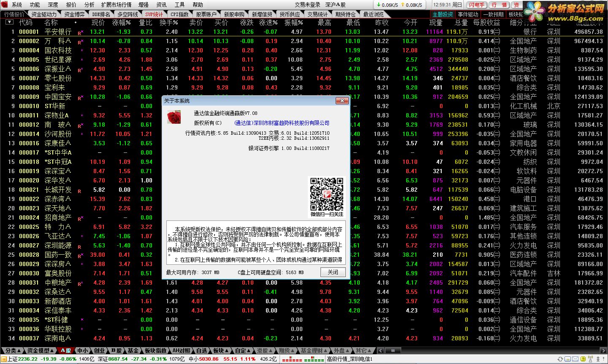Open the 系统 menu
Viewport: 608px width, 364px height.
[17, 5]
